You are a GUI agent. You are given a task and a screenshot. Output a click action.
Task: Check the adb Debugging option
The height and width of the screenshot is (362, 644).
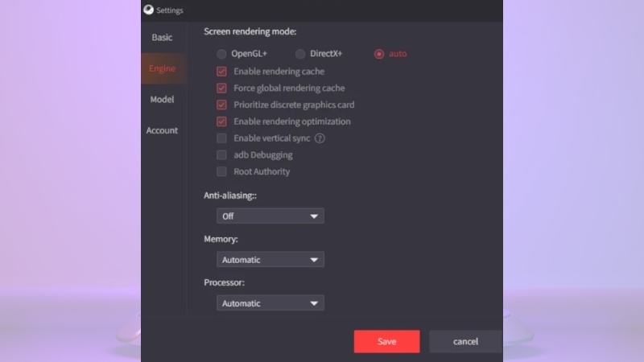coord(221,155)
